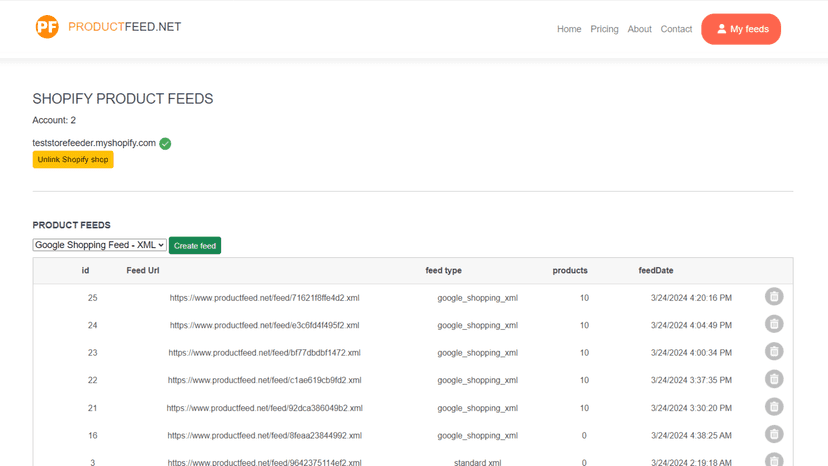
Task: Open the Pricing page
Action: tap(604, 29)
